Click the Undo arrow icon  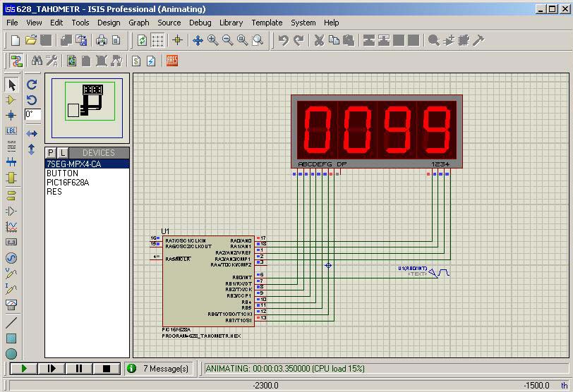tap(283, 41)
